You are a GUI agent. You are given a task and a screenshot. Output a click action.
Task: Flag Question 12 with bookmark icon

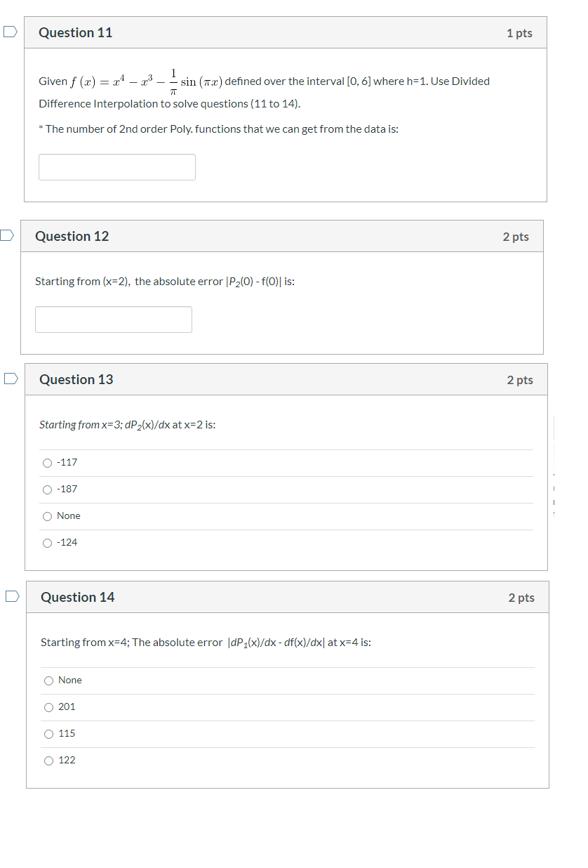6,235
